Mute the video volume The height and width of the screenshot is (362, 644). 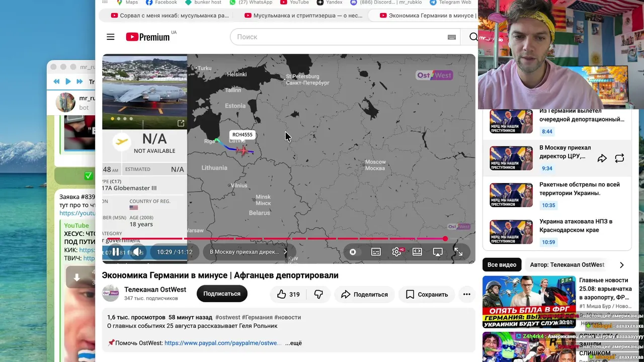(x=137, y=252)
